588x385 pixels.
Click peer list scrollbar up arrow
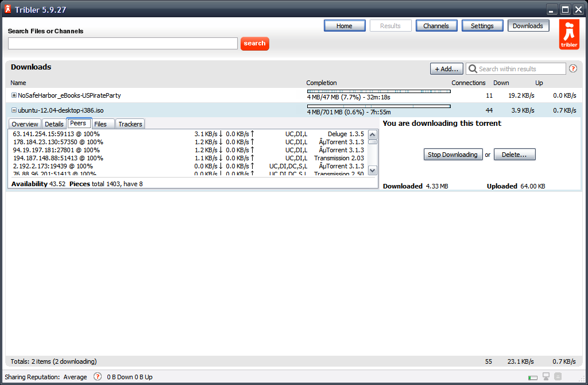pyautogui.click(x=372, y=134)
